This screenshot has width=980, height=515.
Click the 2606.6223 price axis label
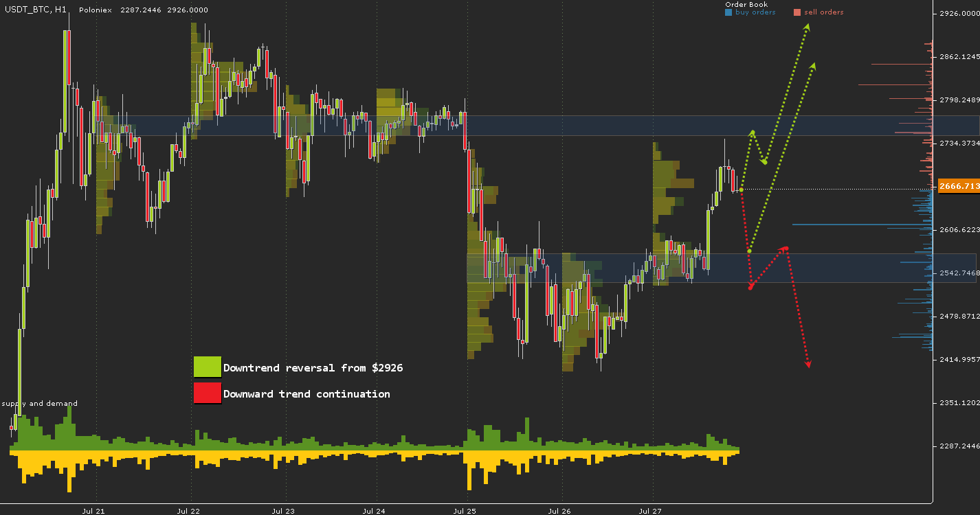(959, 229)
